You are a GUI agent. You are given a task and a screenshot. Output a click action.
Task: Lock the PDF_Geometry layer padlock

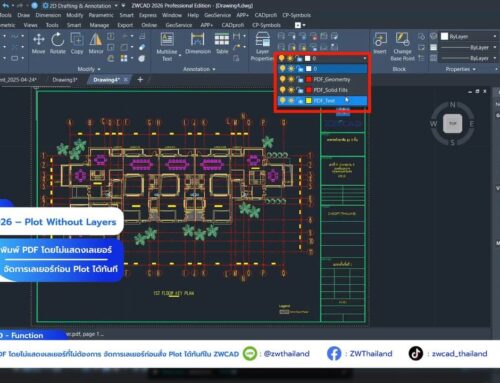coord(300,79)
